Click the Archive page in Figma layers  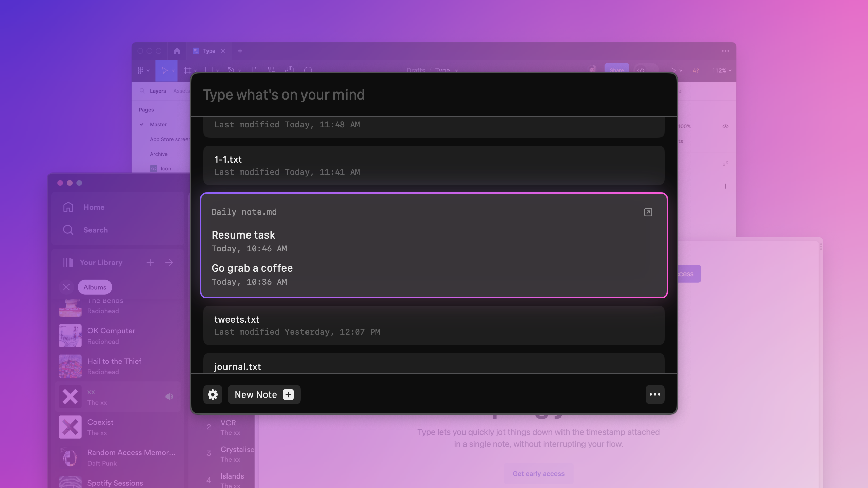[158, 154]
